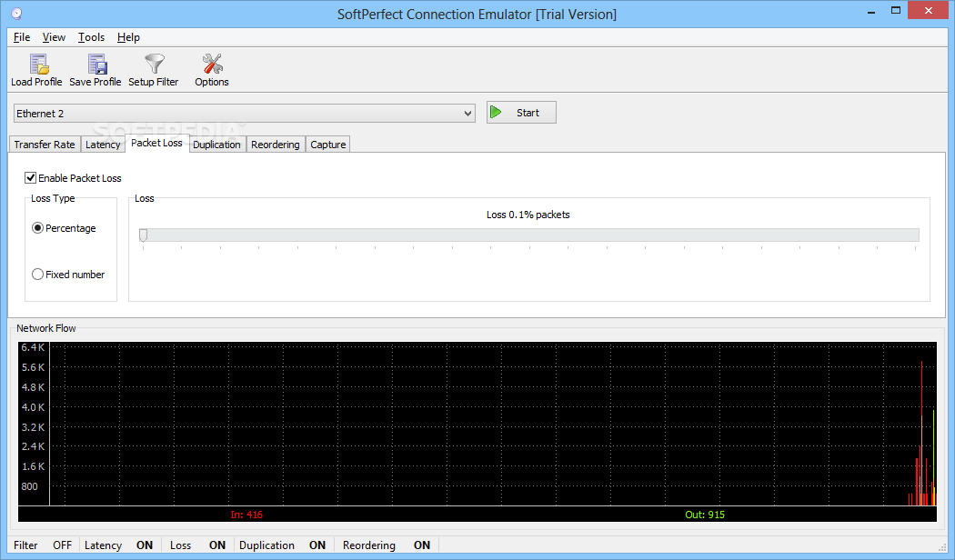Click the application icon in title bar

click(16, 14)
